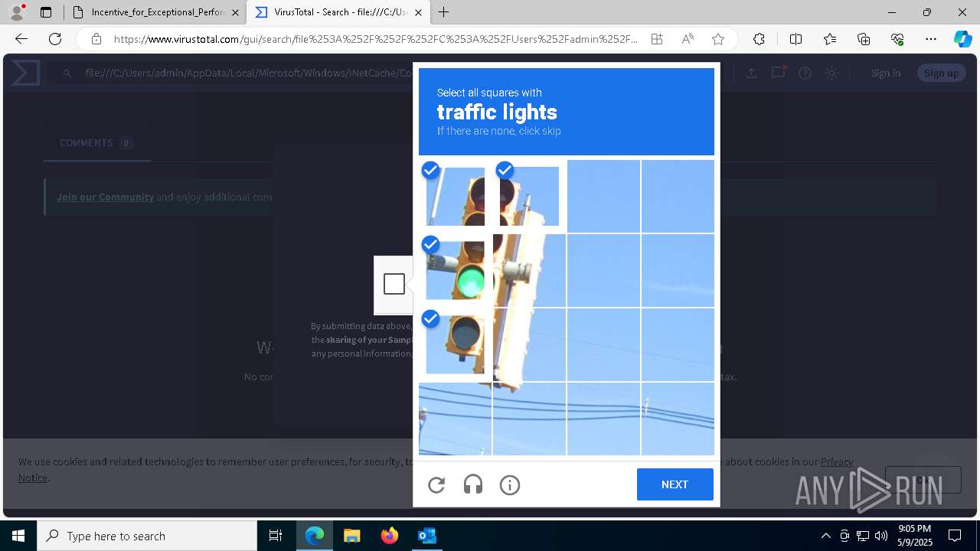Select tile with light housing bottom
The image size is (980, 551).
pos(529,344)
